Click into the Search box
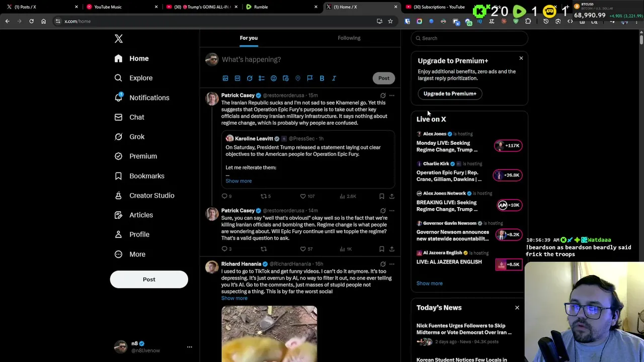 coord(469,38)
